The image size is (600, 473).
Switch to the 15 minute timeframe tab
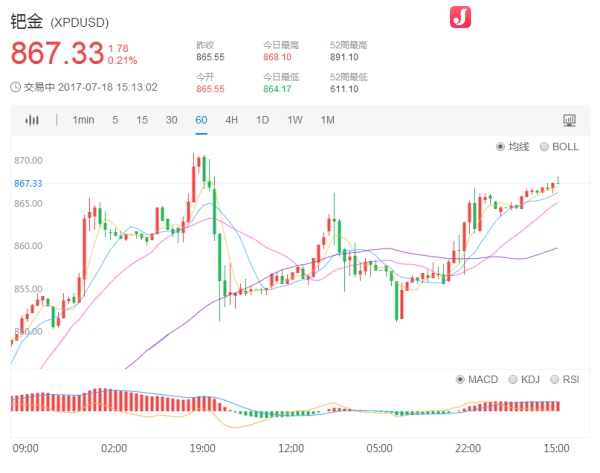point(142,120)
